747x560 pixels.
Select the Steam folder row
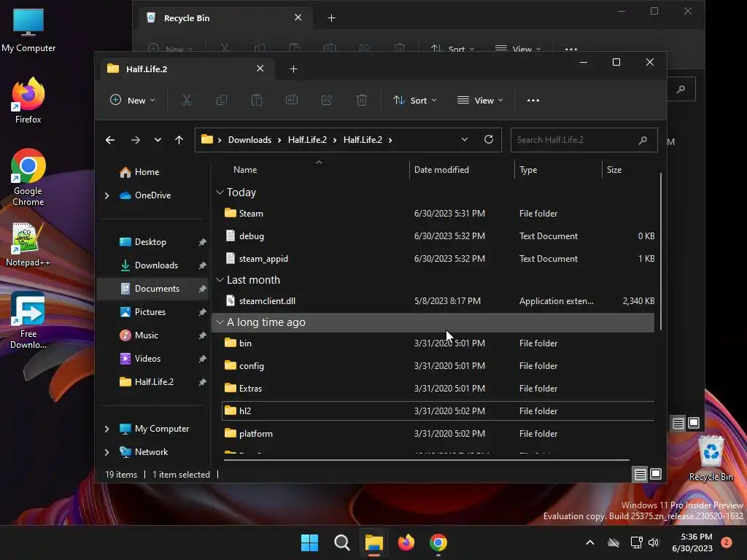coord(438,214)
